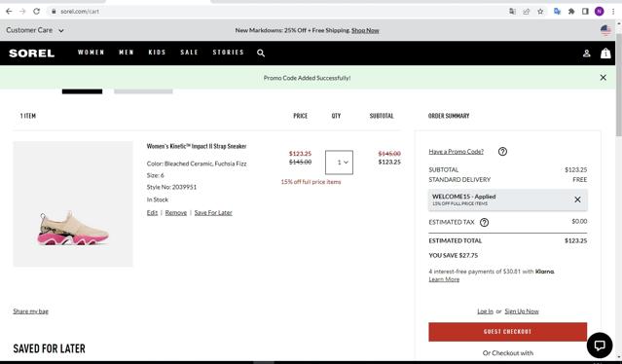Edit the sneaker cart item
The image size is (622, 364).
(152, 212)
